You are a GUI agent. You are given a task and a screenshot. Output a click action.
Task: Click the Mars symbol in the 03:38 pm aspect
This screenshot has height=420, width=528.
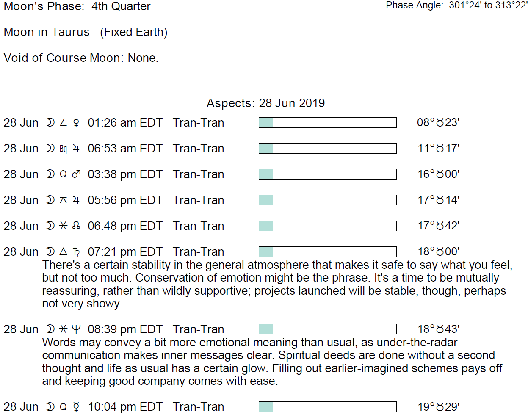pos(76,174)
